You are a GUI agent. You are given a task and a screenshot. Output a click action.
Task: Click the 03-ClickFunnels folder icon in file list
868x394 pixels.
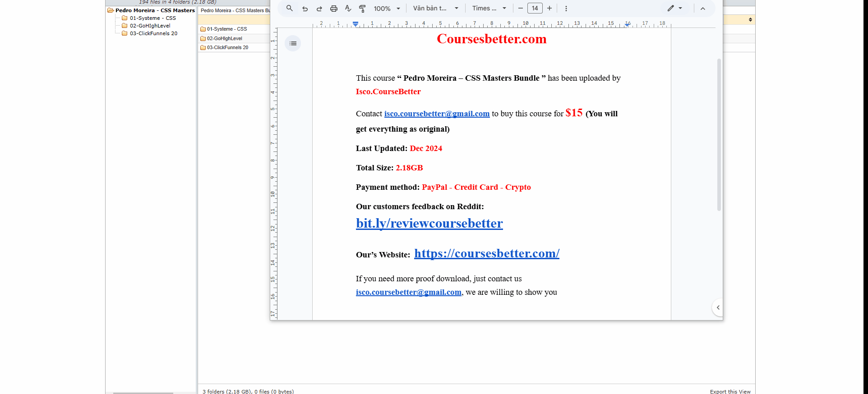click(x=203, y=47)
